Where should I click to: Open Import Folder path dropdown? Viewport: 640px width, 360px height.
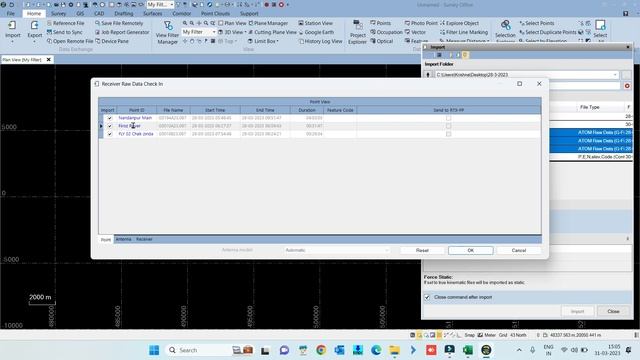(615, 75)
